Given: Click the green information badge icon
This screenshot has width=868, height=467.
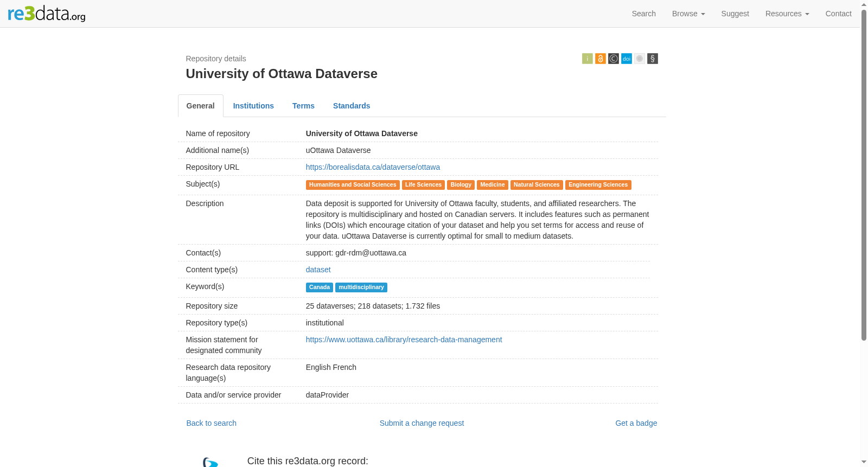Looking at the screenshot, I should point(588,59).
